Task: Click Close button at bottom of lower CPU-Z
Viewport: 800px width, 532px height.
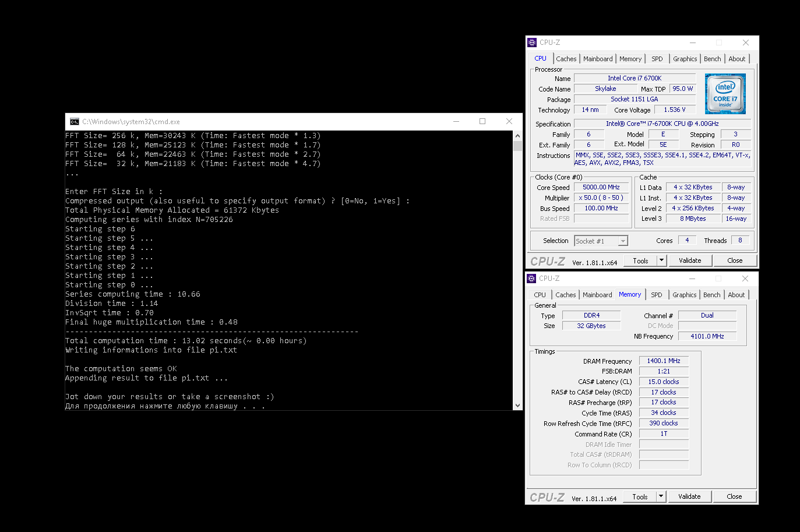Action: pyautogui.click(x=734, y=496)
